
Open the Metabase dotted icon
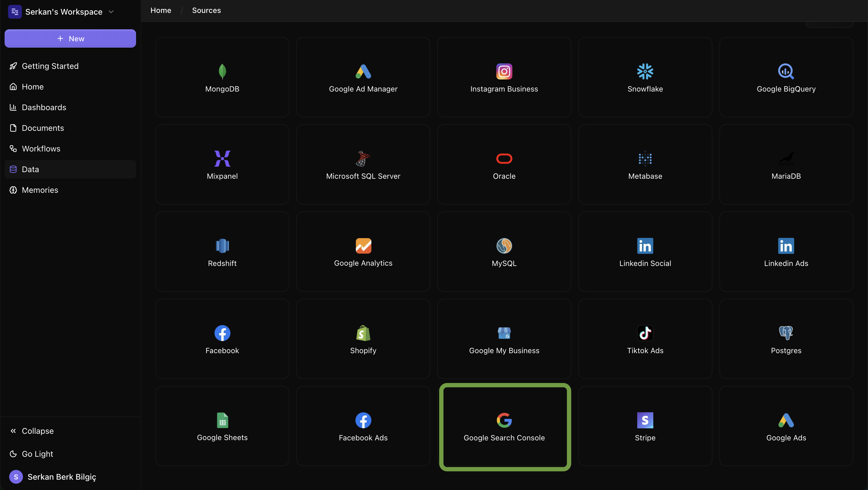(x=645, y=158)
